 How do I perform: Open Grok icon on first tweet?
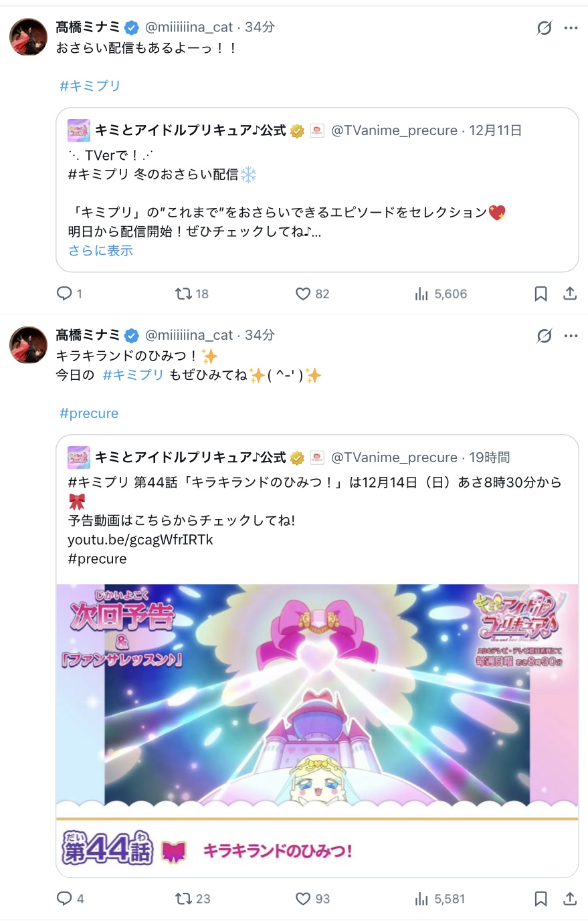(x=544, y=27)
